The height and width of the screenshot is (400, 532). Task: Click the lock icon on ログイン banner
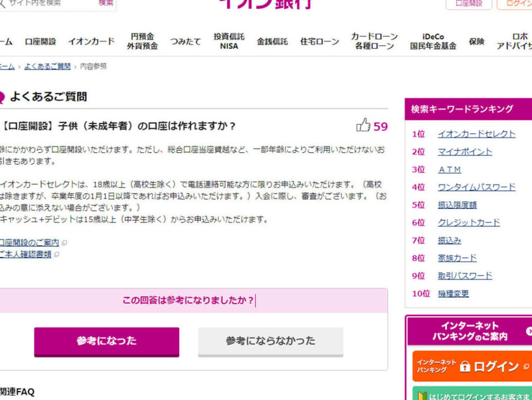point(465,367)
